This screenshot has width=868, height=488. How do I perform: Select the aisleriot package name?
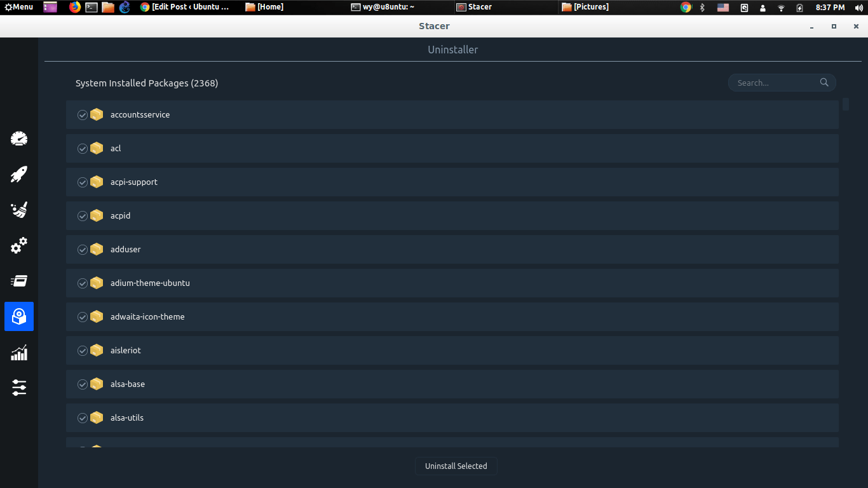pos(126,350)
